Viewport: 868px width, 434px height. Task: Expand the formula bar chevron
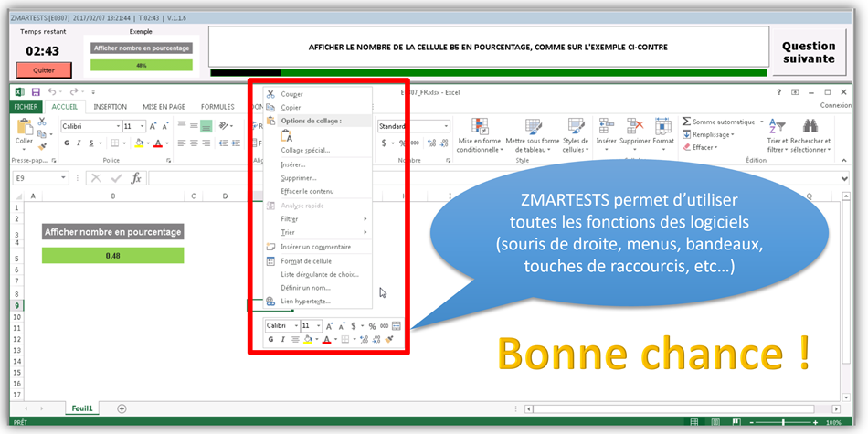coord(844,178)
